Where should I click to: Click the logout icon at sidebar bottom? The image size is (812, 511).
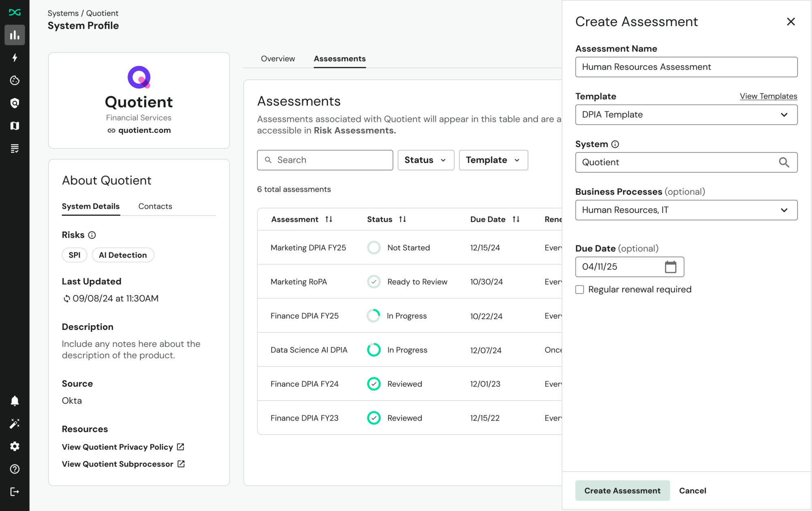click(15, 492)
